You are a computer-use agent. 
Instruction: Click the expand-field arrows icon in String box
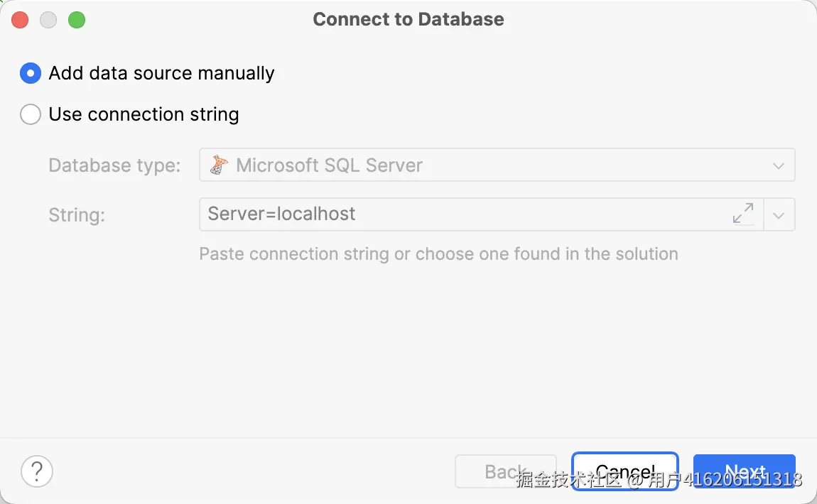click(743, 214)
